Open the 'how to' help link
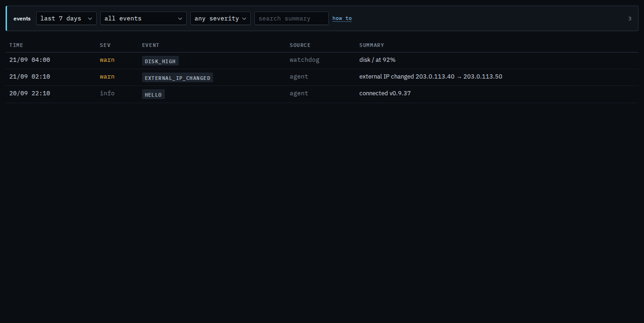 [x=342, y=19]
